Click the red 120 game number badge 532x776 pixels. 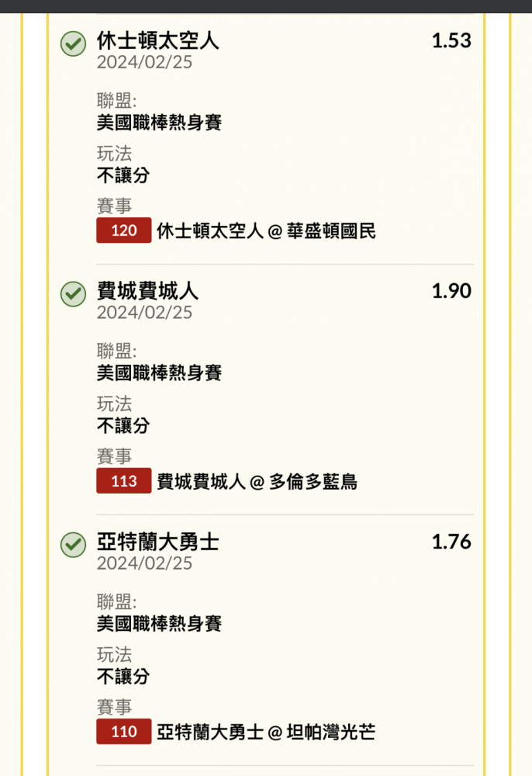click(x=123, y=230)
